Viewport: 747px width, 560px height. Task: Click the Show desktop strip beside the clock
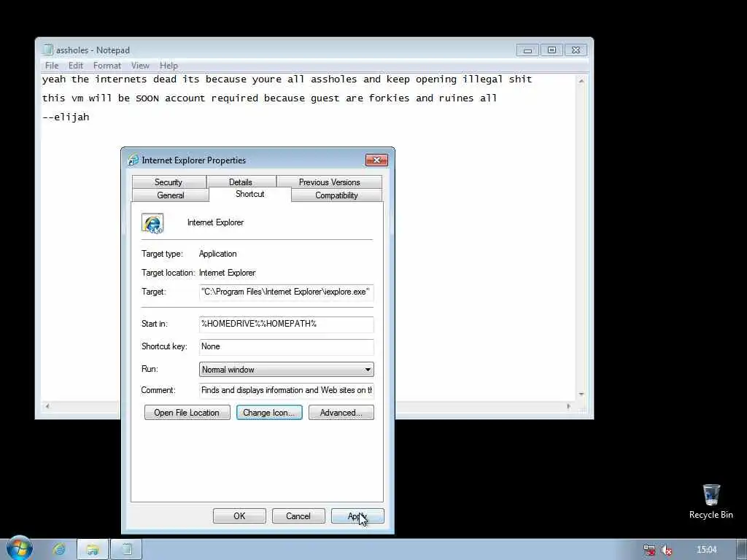pos(741,550)
